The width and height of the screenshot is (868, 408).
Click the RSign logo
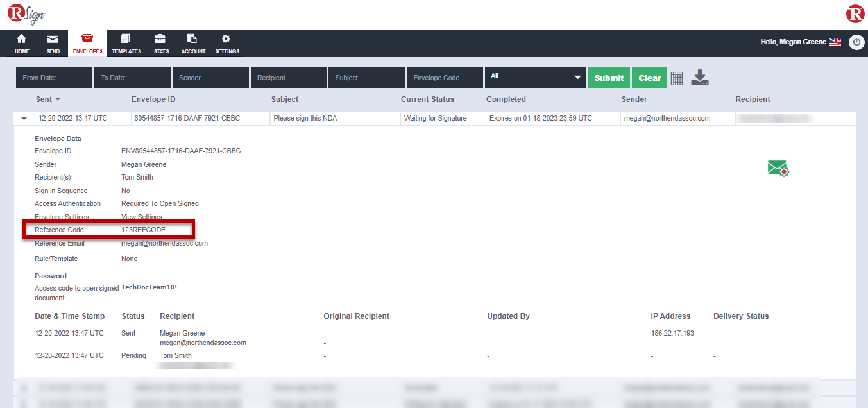tap(26, 13)
